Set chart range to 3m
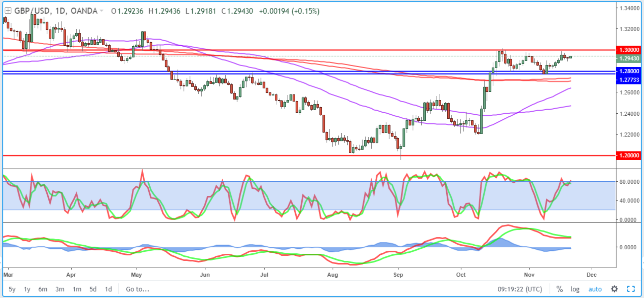 60,289
